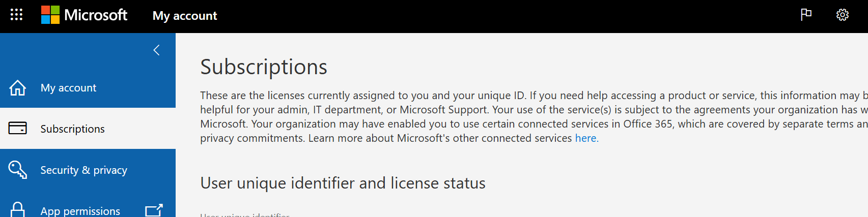Click the padlock icon for App permissions
Image resolution: width=868 pixels, height=217 pixels.
click(x=18, y=209)
